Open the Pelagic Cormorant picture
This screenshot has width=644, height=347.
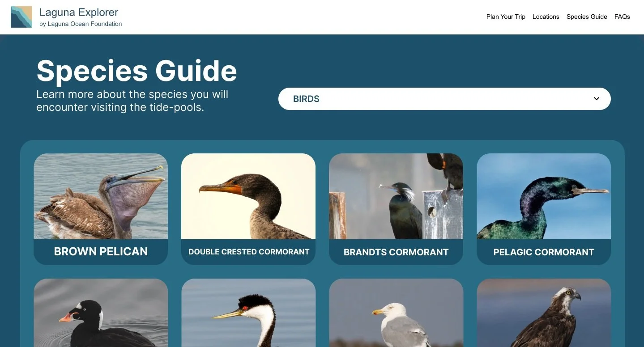point(544,196)
